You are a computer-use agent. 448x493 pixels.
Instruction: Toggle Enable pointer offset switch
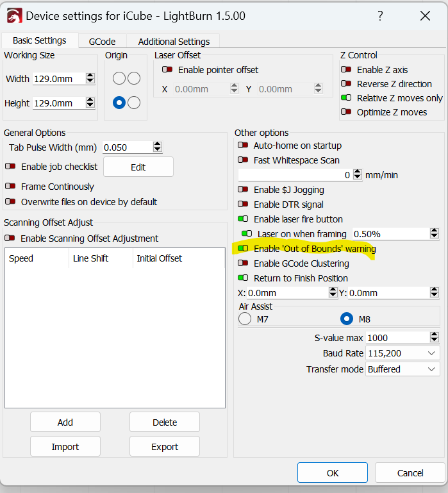[167, 69]
